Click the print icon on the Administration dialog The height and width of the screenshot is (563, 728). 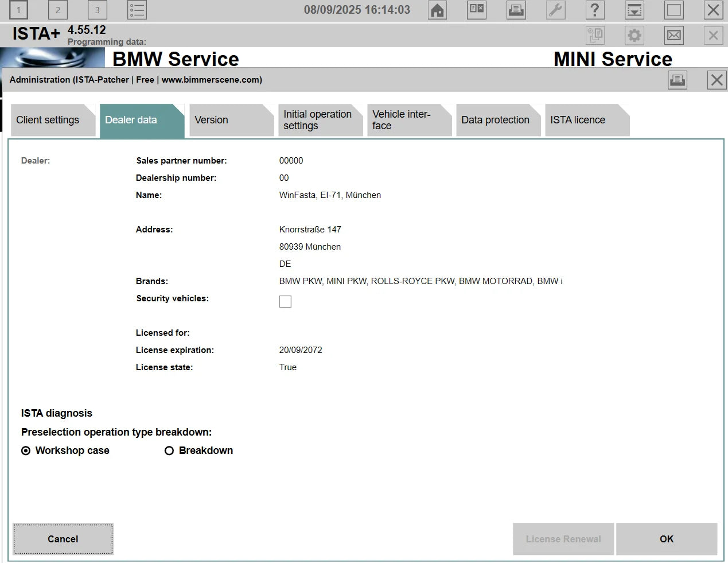click(x=678, y=80)
